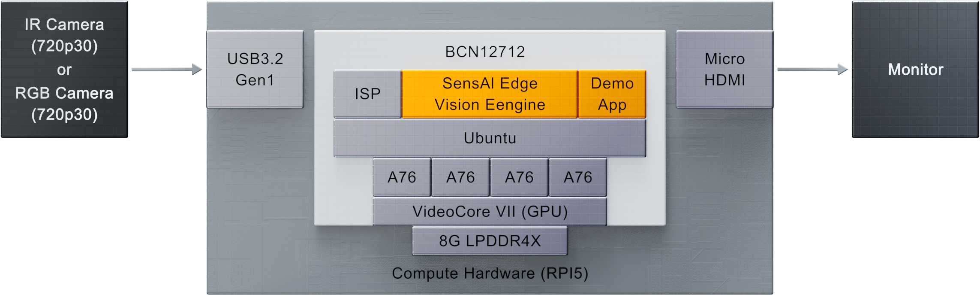Screen dimensions: 980x295
Task: Select the rightmost A76 core block
Action: tap(578, 177)
